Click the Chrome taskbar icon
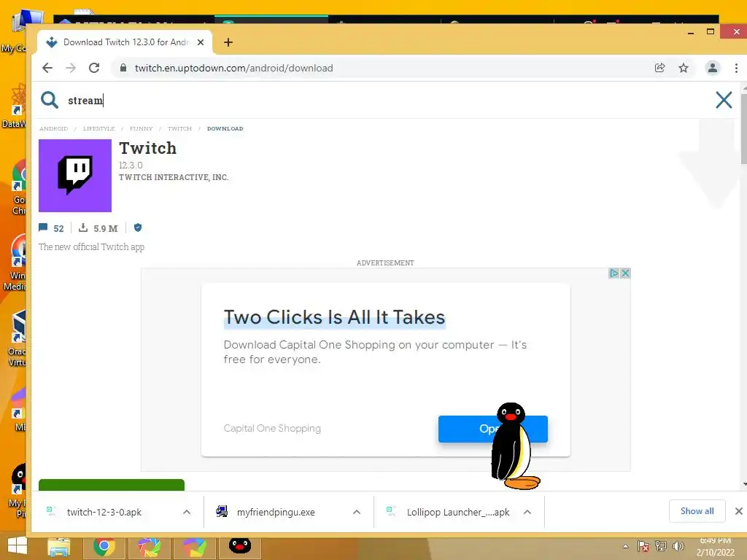The height and width of the screenshot is (560, 747). click(x=104, y=547)
